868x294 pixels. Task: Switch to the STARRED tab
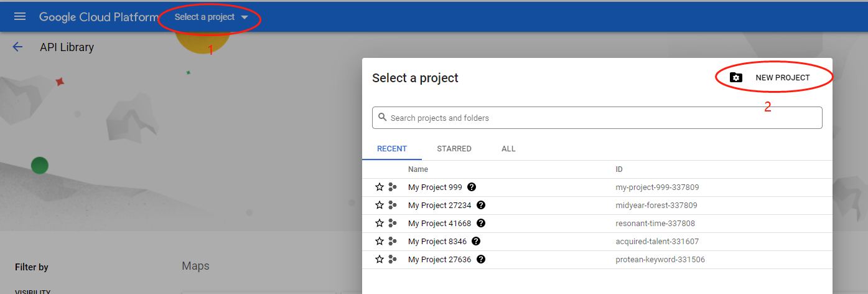click(x=454, y=149)
